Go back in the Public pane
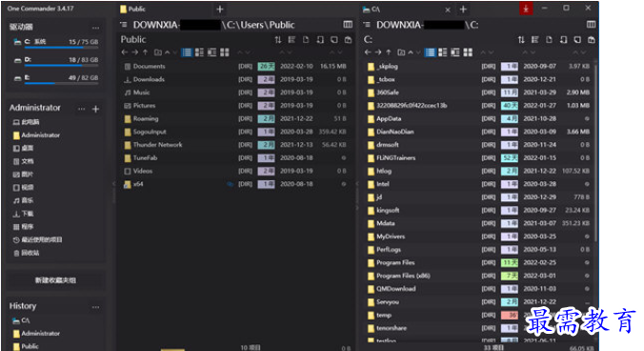644x351 pixels. click(125, 52)
